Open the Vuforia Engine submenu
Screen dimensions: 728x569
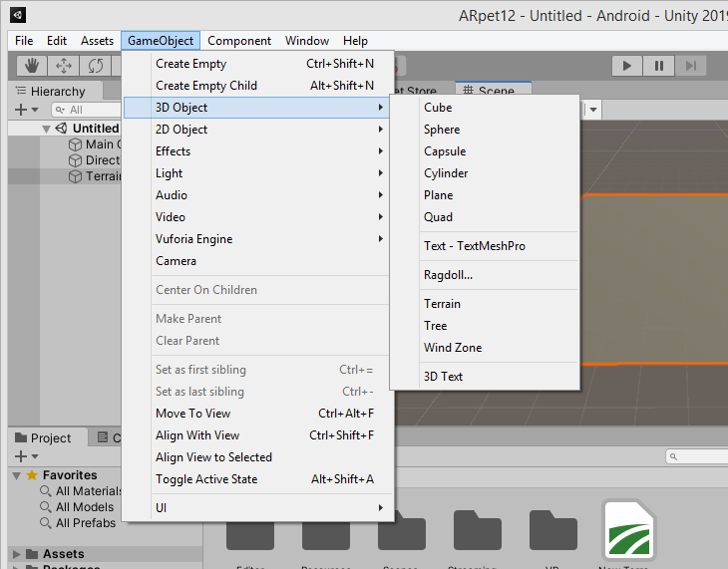click(x=257, y=239)
